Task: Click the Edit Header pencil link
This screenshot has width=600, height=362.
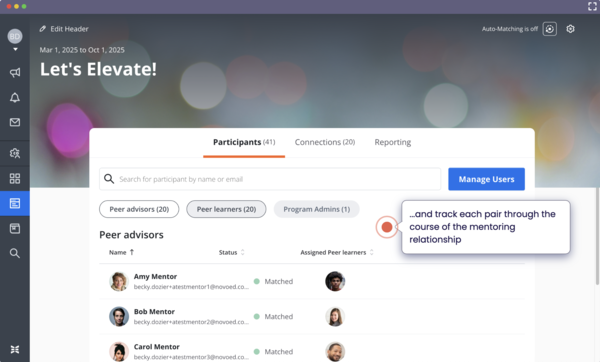Action: (x=64, y=29)
